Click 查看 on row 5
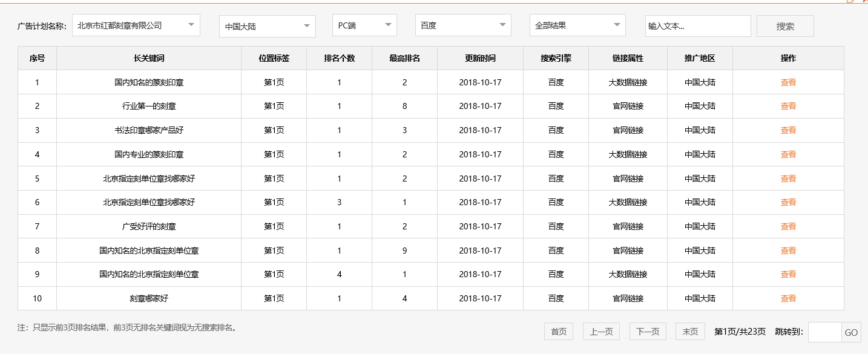This screenshot has width=868, height=354. click(788, 178)
